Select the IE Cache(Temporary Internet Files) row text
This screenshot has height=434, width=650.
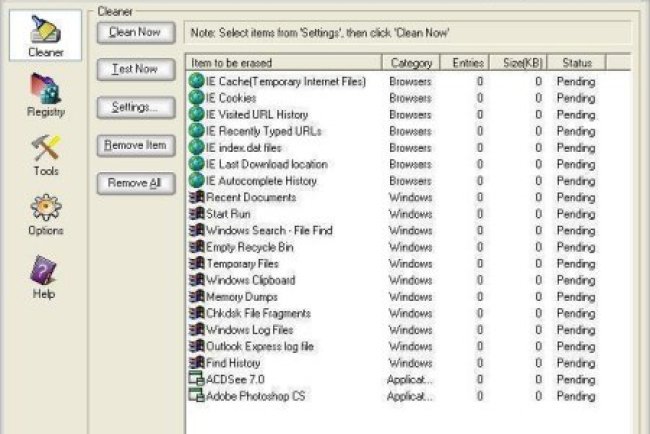286,82
